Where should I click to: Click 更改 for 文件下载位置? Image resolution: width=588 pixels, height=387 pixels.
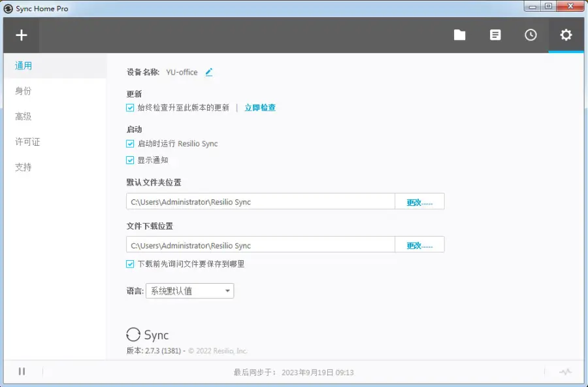(x=419, y=244)
